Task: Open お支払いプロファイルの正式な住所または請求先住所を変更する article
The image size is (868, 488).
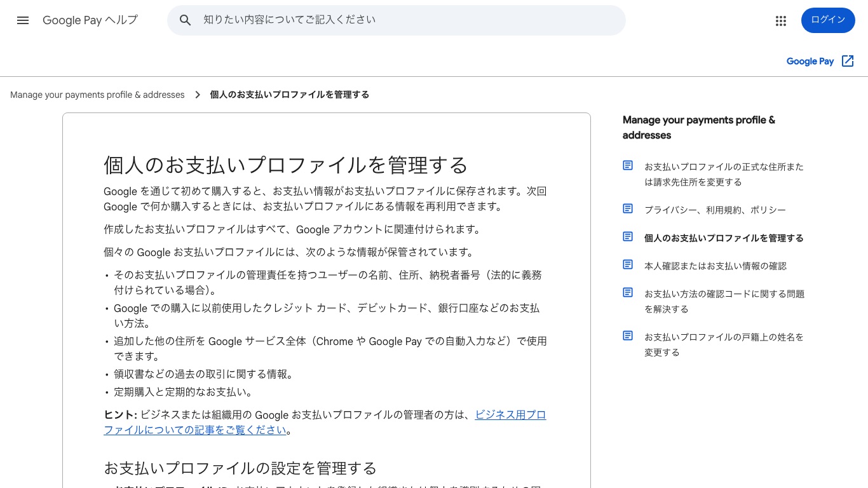Action: pos(724,175)
